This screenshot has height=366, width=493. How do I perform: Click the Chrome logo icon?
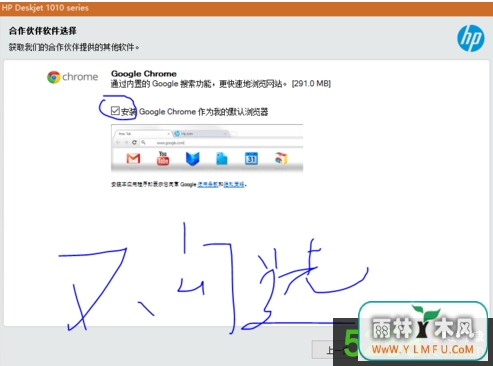click(x=54, y=77)
